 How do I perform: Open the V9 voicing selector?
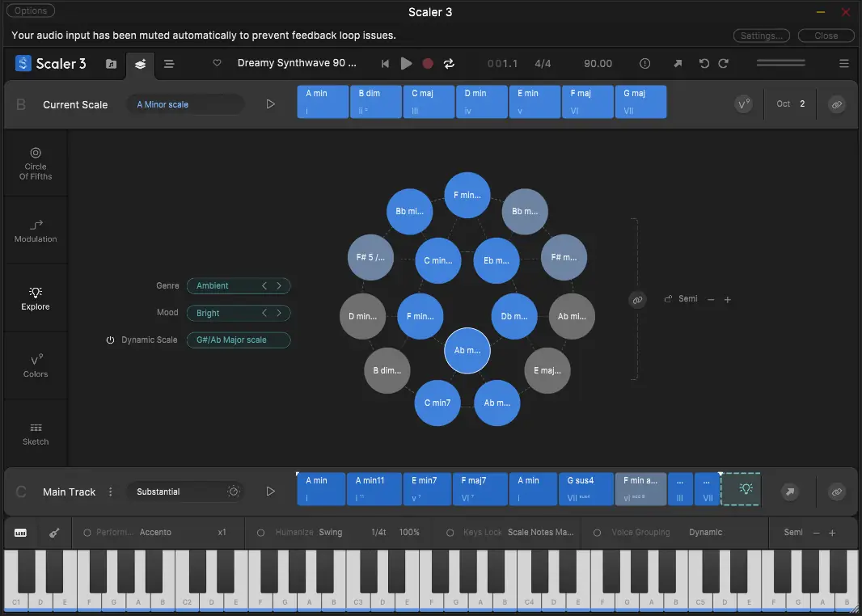(x=743, y=103)
